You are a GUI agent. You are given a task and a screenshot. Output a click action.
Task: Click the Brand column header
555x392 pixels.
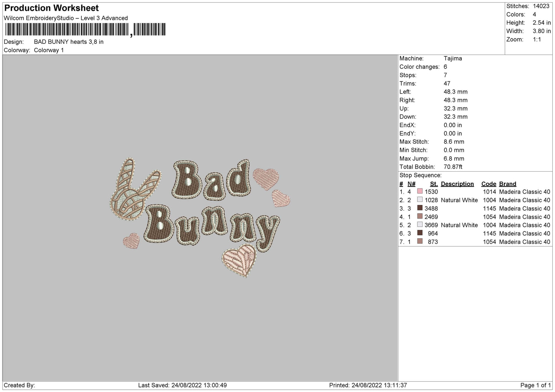[x=507, y=184]
